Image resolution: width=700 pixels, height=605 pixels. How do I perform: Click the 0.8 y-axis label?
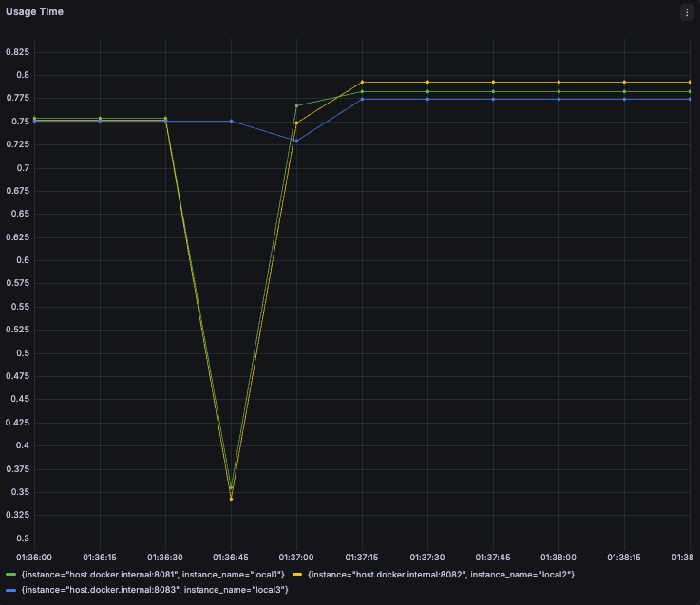[x=23, y=75]
